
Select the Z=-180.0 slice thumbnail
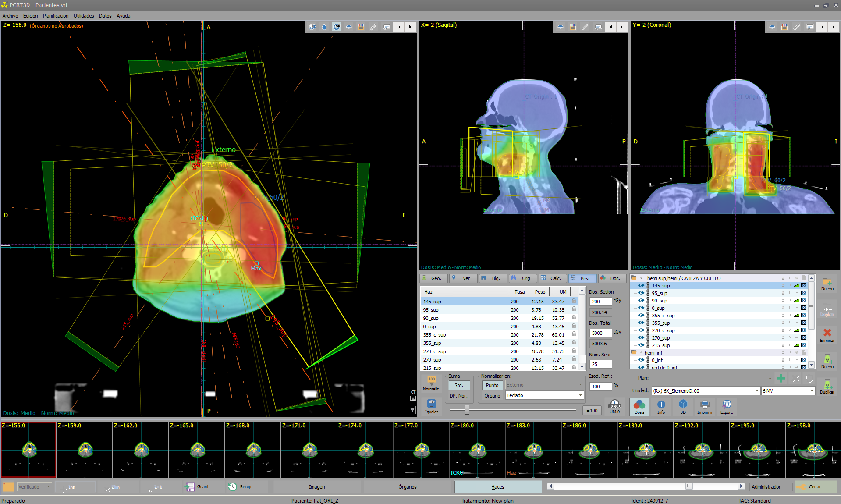(477, 449)
